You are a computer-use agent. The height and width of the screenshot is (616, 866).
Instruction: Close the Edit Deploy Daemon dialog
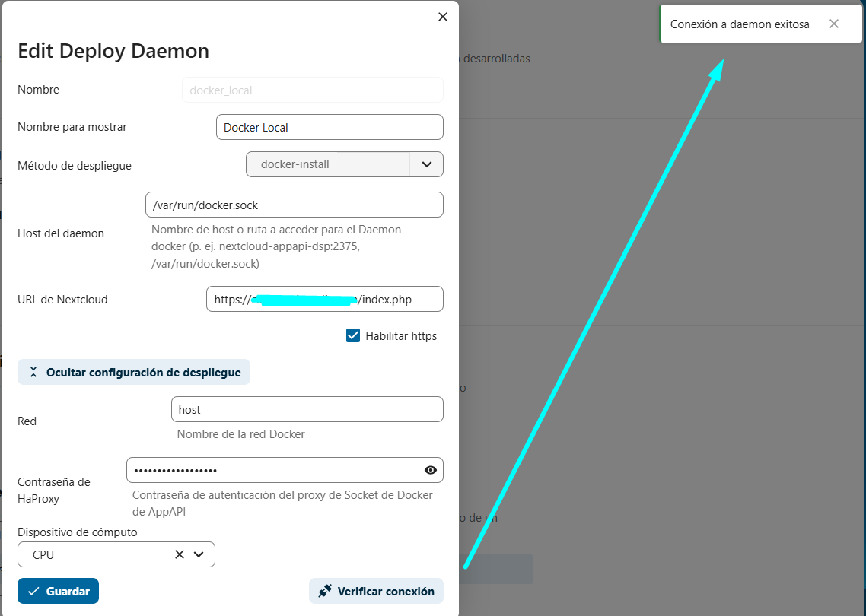pos(443,17)
